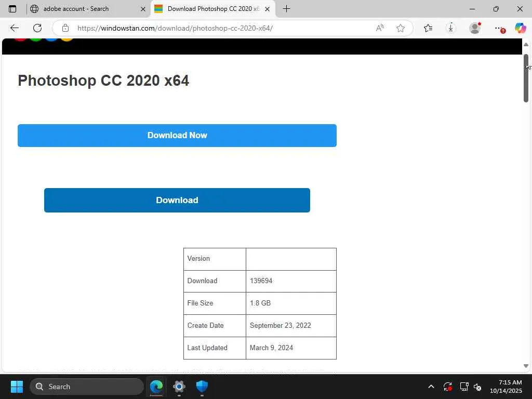Open Settings gear app on the taskbar

[x=179, y=387]
